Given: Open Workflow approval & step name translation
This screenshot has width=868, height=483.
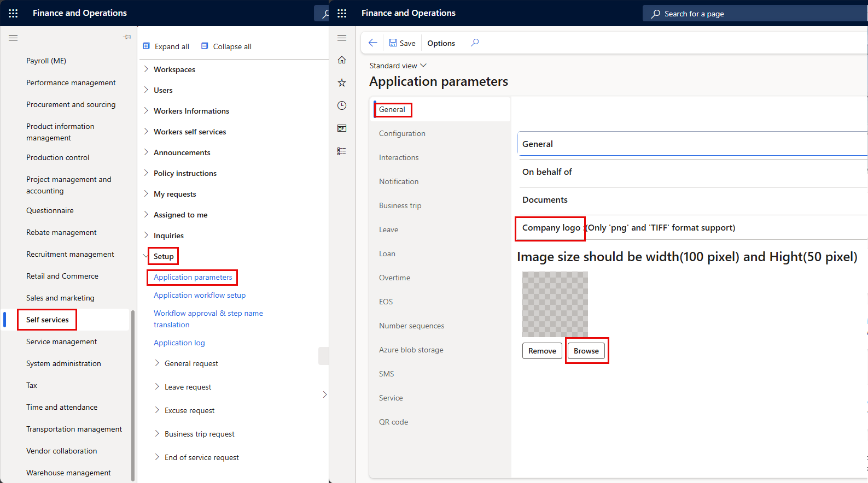Looking at the screenshot, I should [208, 319].
